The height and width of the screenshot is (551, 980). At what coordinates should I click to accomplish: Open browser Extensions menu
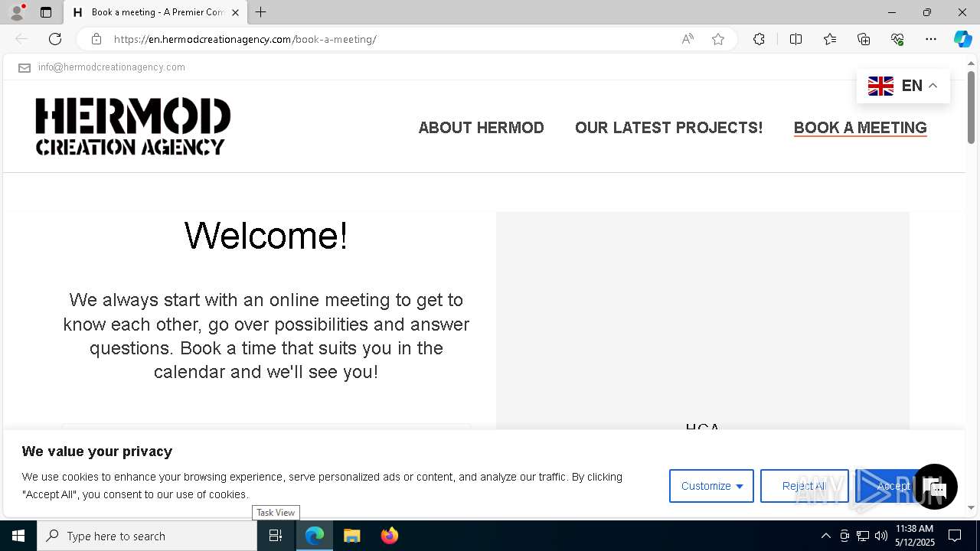click(759, 39)
